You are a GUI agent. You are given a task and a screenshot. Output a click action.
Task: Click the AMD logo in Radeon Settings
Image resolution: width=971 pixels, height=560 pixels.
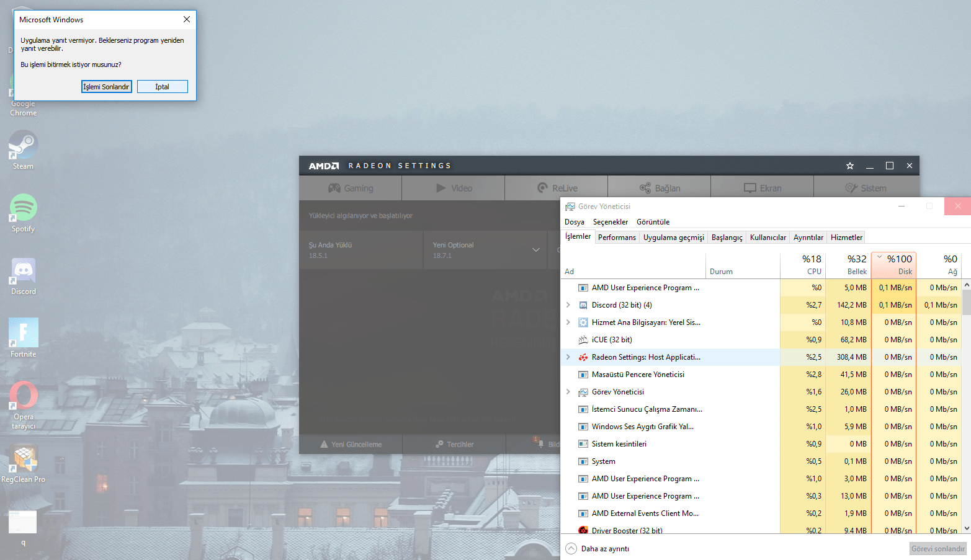324,166
